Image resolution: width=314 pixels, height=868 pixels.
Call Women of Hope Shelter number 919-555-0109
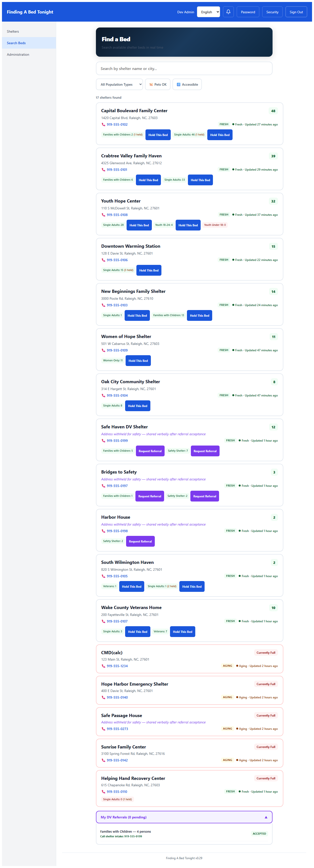pyautogui.click(x=117, y=351)
